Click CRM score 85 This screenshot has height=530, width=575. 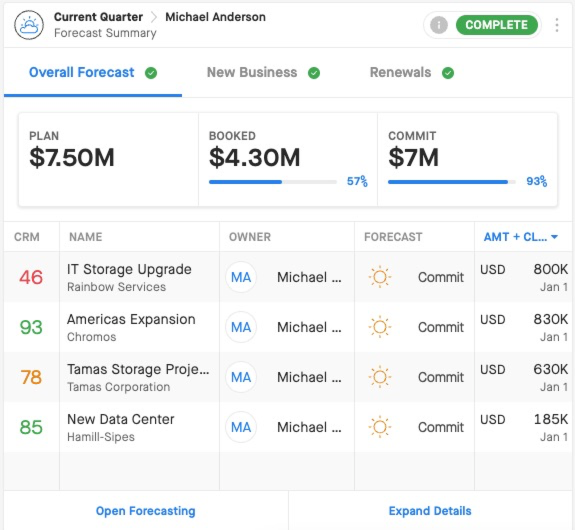31,427
